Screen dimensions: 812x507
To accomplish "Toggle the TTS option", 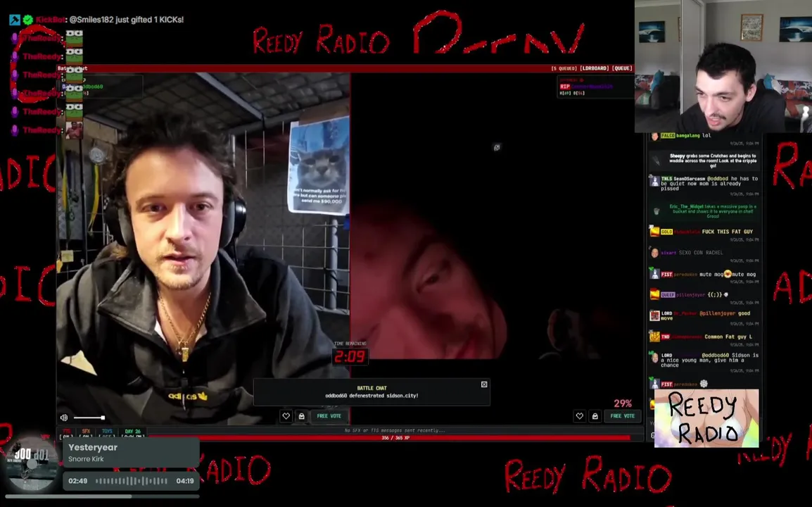I will (x=66, y=433).
